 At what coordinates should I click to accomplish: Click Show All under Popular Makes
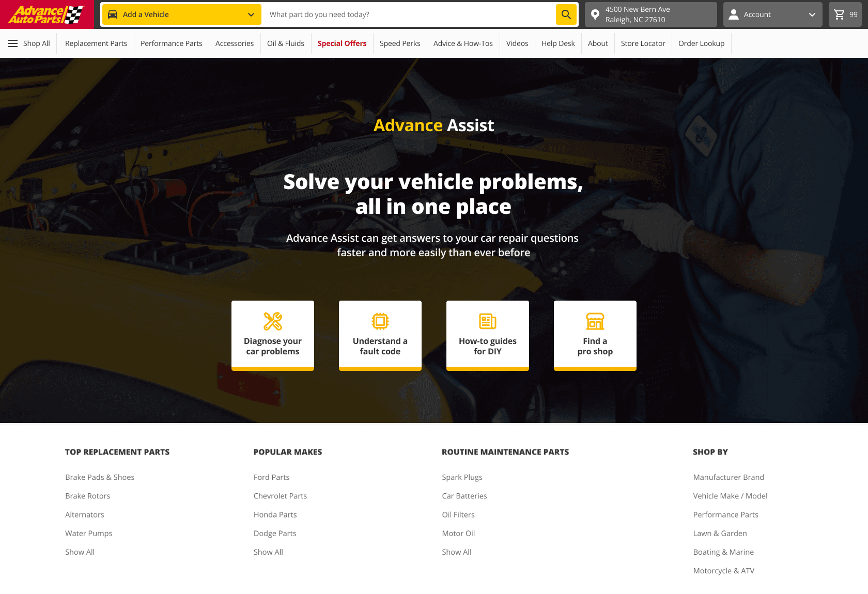point(269,552)
